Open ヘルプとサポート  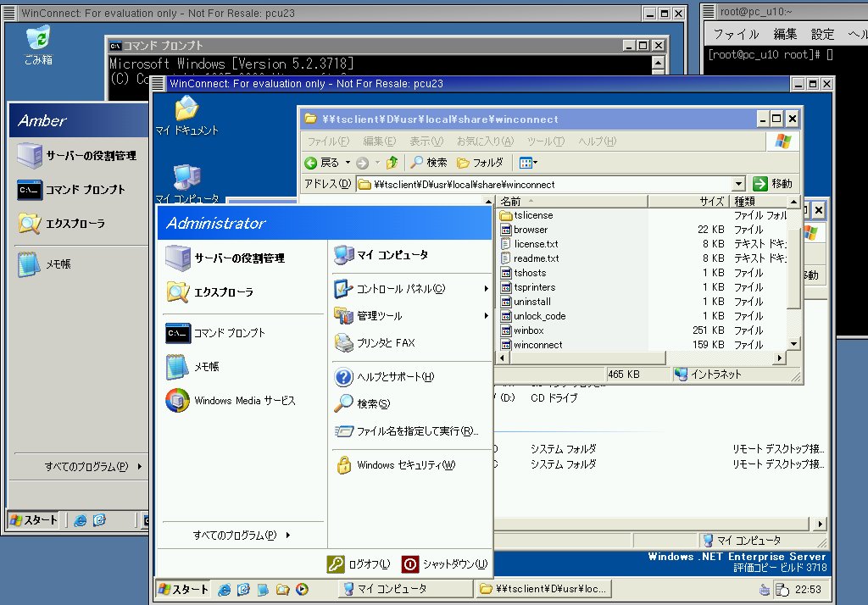pos(384,376)
